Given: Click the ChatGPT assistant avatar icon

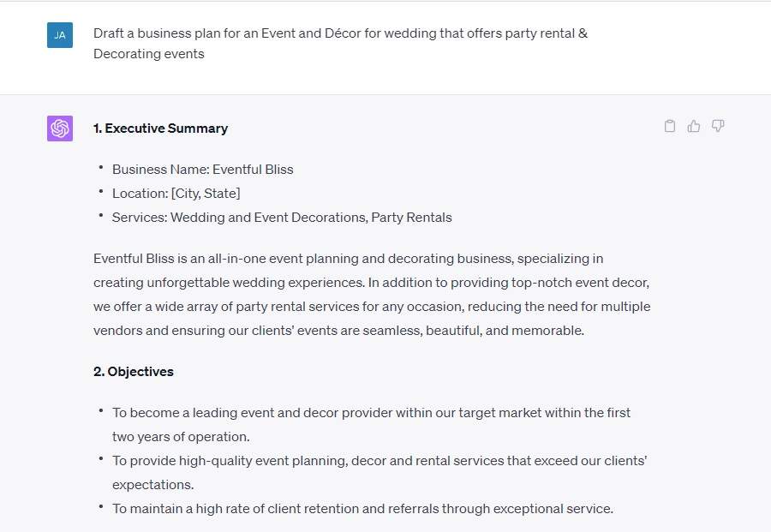Looking at the screenshot, I should (59, 128).
